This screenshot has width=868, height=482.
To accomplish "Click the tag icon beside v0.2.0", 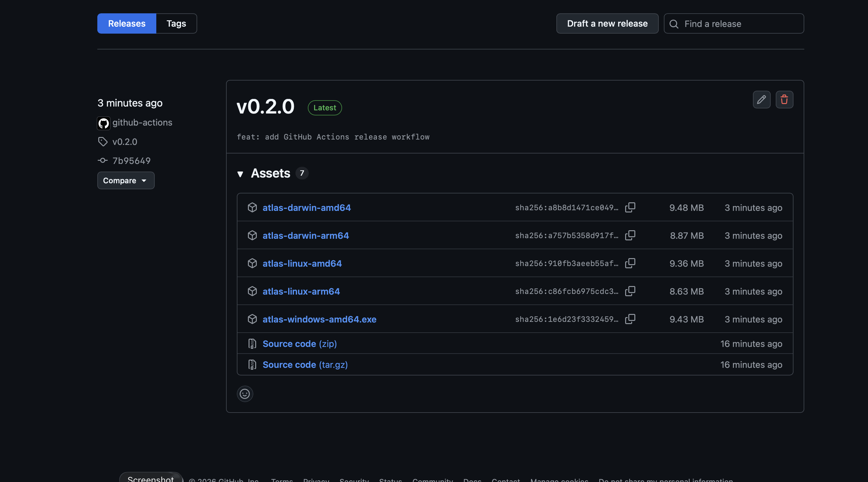I will [x=103, y=141].
